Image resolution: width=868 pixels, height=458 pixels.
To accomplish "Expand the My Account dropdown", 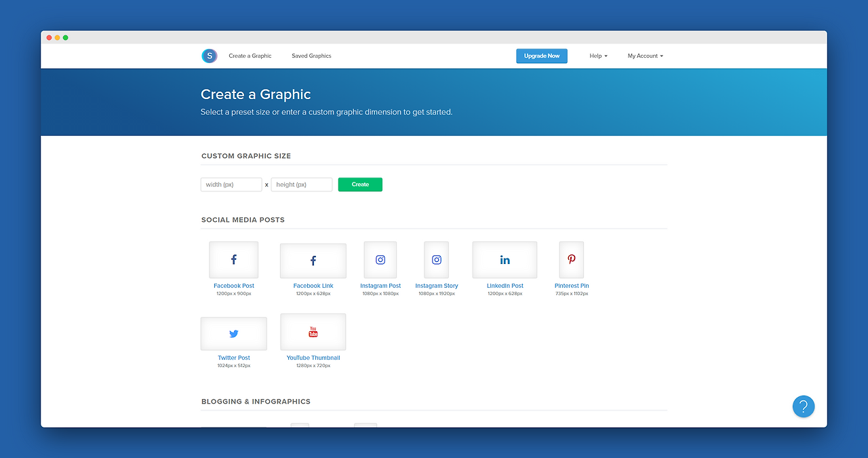I will (x=645, y=56).
